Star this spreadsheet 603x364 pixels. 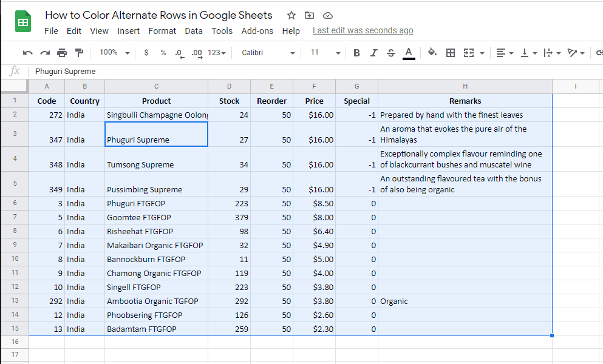click(290, 15)
